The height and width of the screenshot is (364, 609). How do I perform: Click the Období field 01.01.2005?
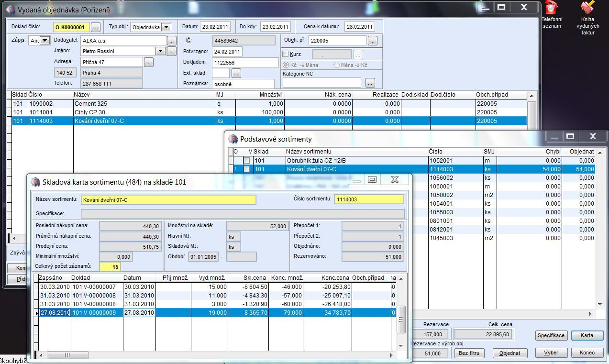[203, 257]
